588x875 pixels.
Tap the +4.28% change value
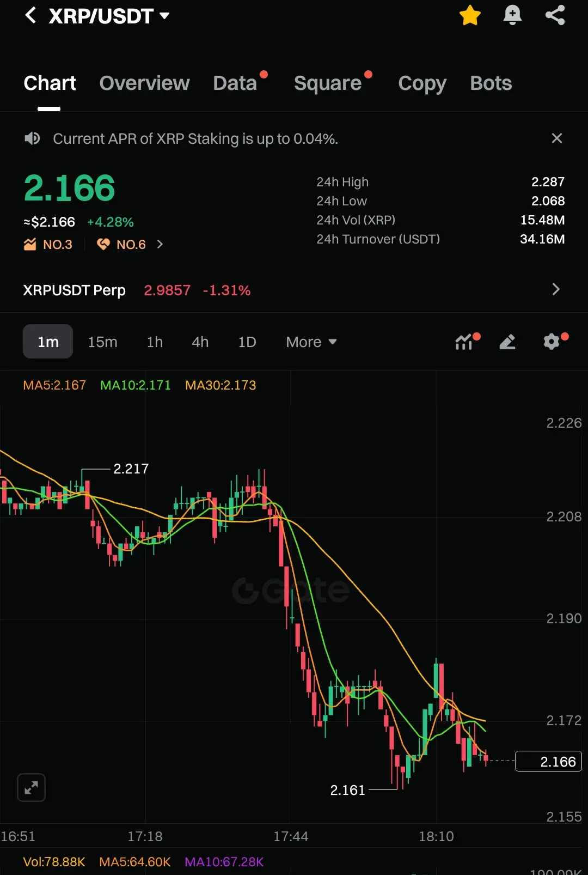point(111,222)
